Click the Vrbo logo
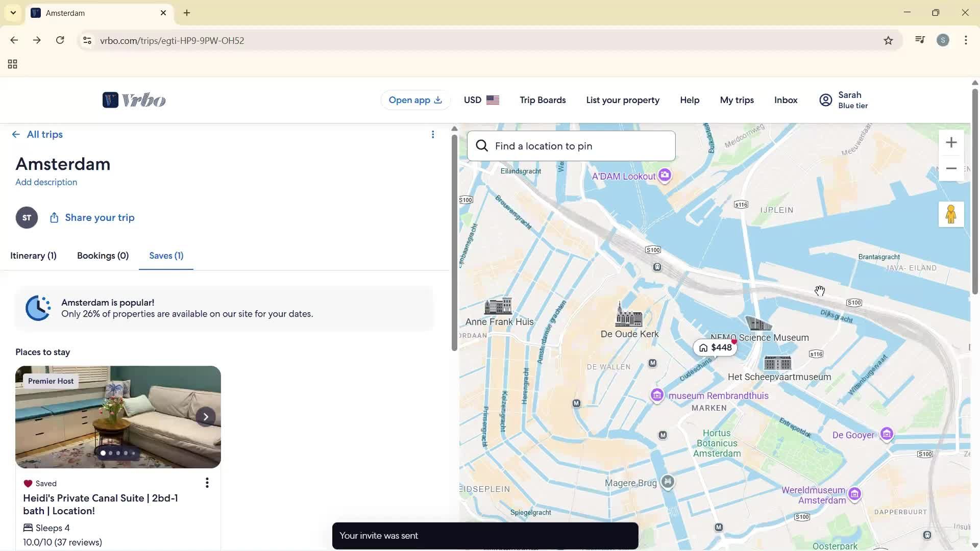This screenshot has width=980, height=551. click(133, 99)
